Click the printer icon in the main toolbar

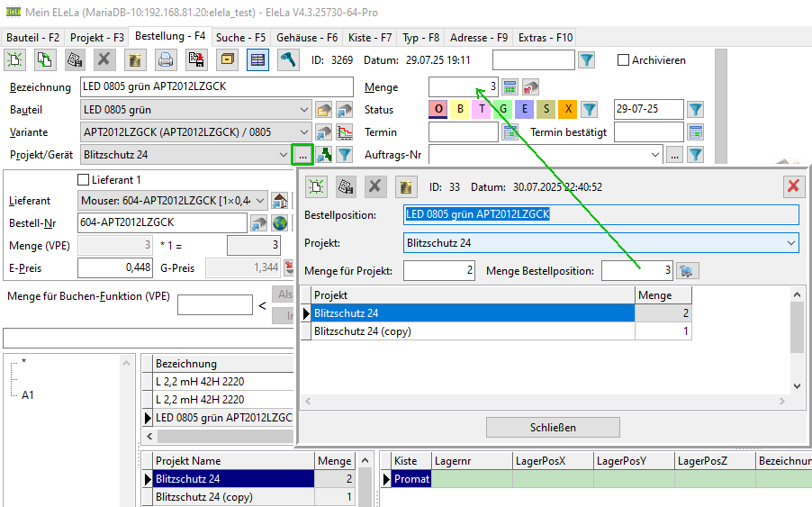click(166, 60)
